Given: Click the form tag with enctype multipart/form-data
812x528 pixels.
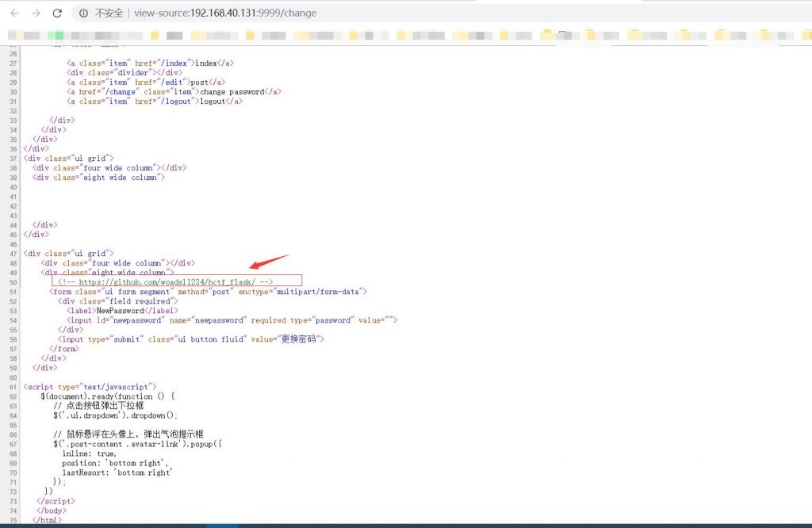Looking at the screenshot, I should coord(209,292).
